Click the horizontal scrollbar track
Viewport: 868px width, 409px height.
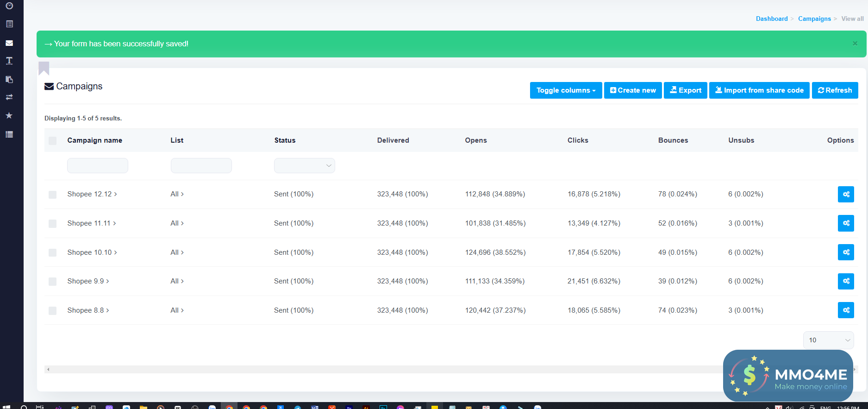tap(370, 370)
